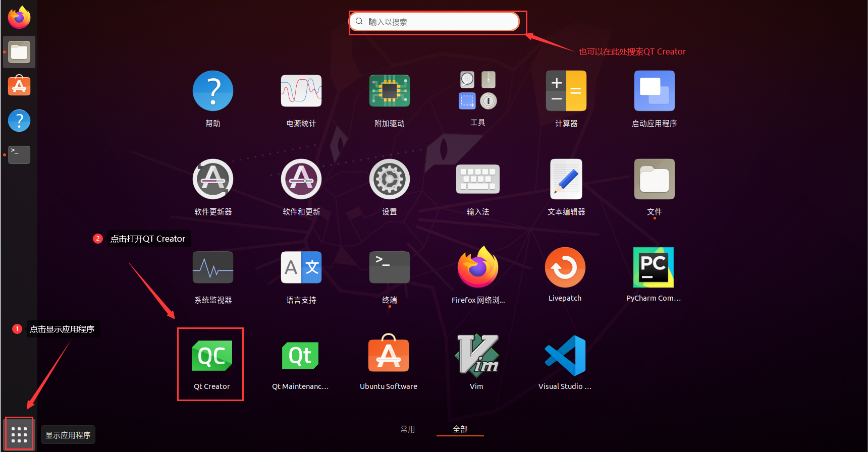This screenshot has height=452, width=868.
Task: Click the 'Visual Studio …' label text
Action: tap(565, 386)
